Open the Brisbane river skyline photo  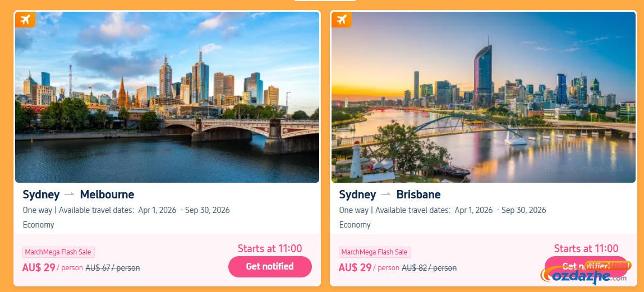point(483,97)
